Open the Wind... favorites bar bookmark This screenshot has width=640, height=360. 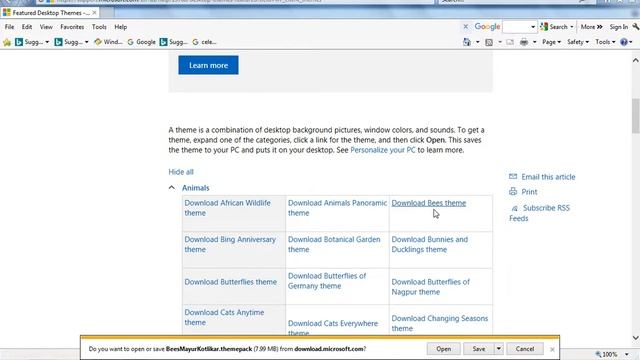[109, 42]
